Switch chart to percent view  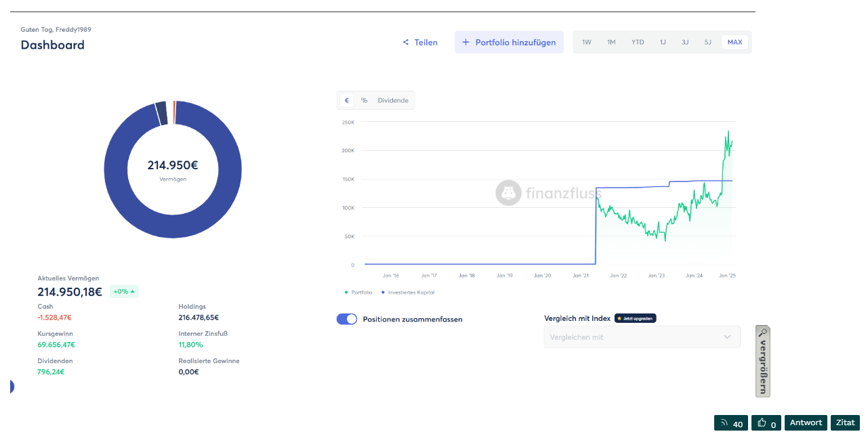pyautogui.click(x=364, y=100)
